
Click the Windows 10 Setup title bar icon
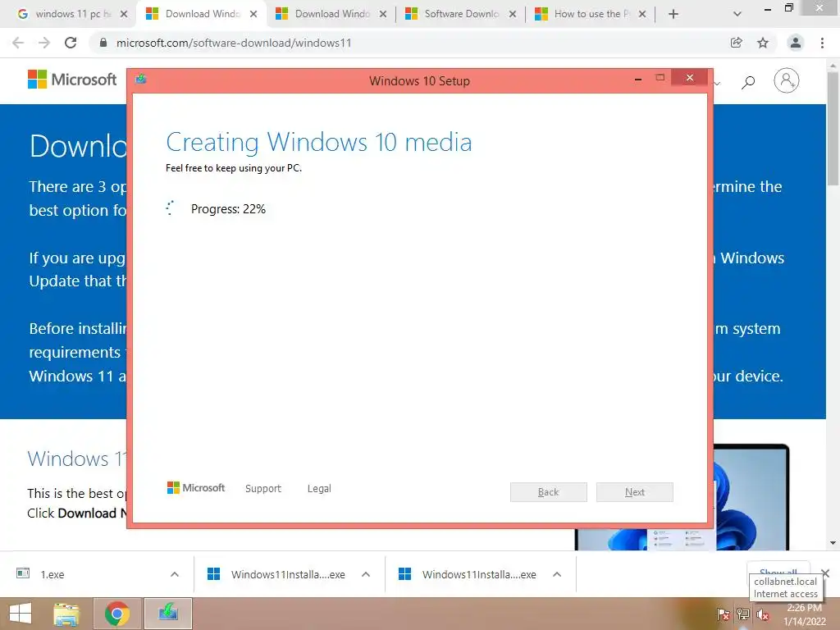[x=141, y=80]
